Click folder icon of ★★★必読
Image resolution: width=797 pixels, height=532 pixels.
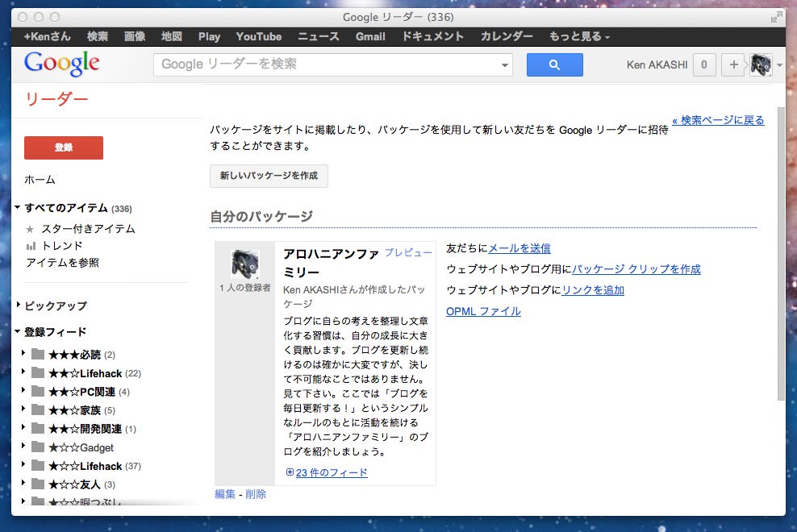pos(38,354)
